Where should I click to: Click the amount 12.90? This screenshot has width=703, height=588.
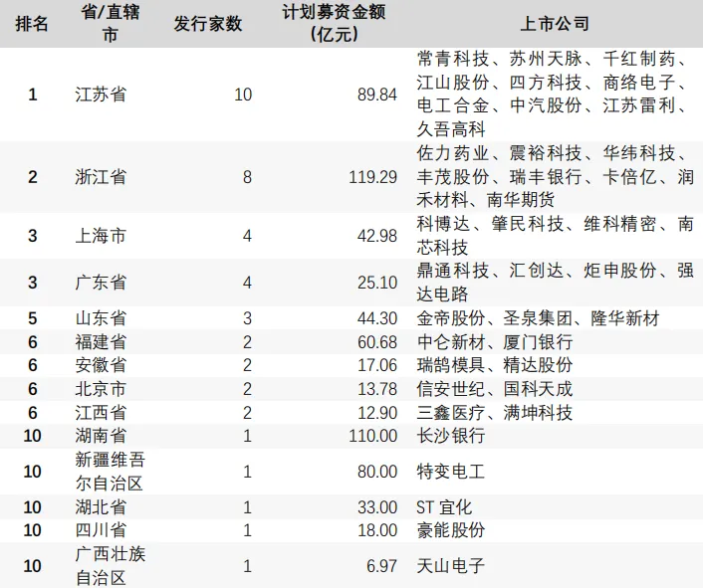click(377, 413)
